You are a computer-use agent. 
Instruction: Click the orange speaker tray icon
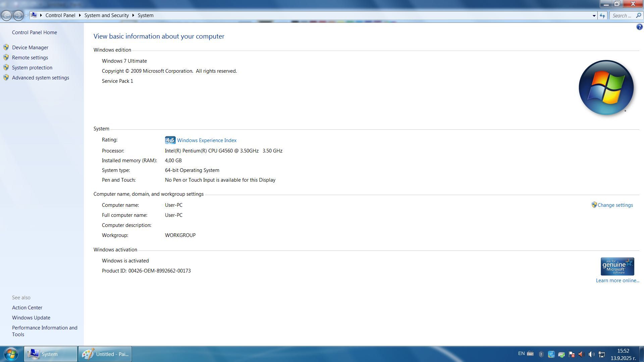[x=582, y=354]
